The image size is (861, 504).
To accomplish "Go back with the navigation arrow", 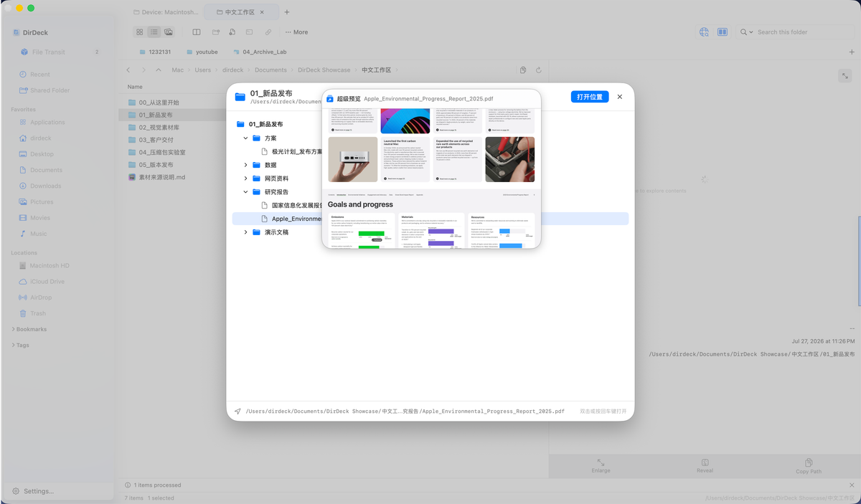I will 128,70.
